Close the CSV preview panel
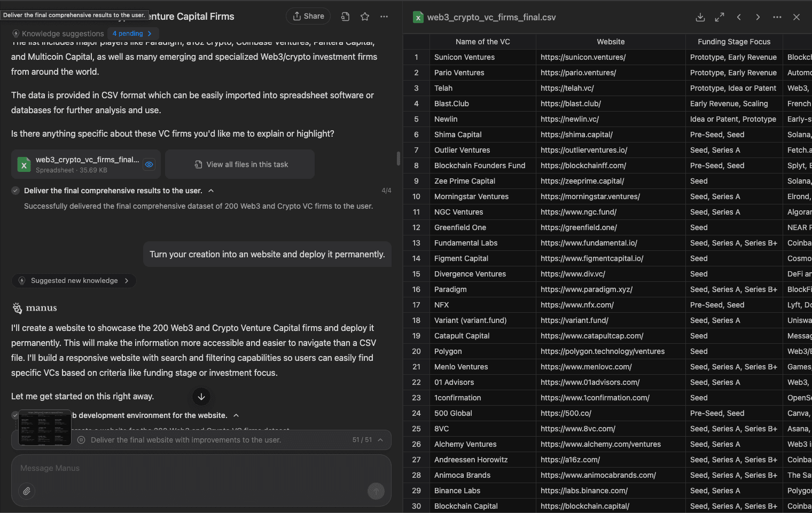The height and width of the screenshot is (513, 812). point(797,17)
